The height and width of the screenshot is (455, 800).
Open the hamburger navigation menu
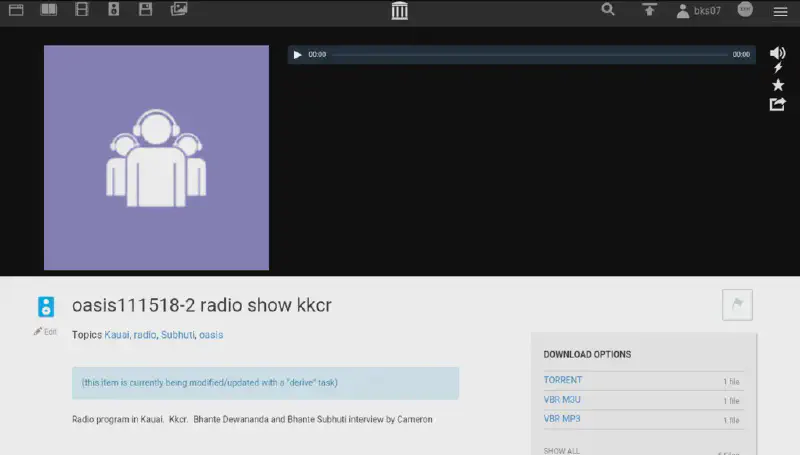[780, 11]
